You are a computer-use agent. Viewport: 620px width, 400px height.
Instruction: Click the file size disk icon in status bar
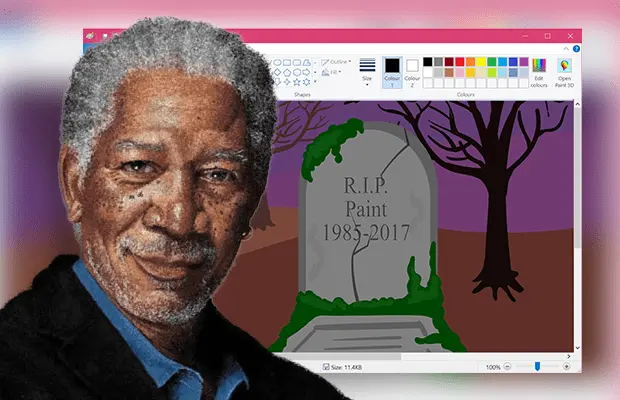click(x=326, y=367)
